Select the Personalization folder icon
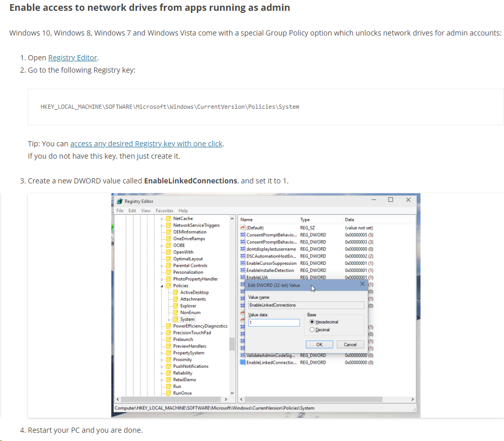 (x=168, y=272)
